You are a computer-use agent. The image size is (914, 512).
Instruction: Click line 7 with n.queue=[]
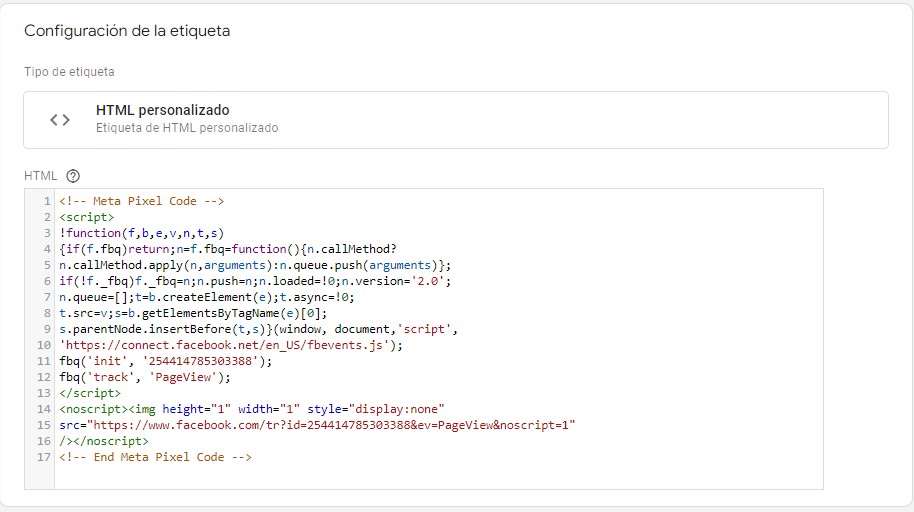coord(207,297)
